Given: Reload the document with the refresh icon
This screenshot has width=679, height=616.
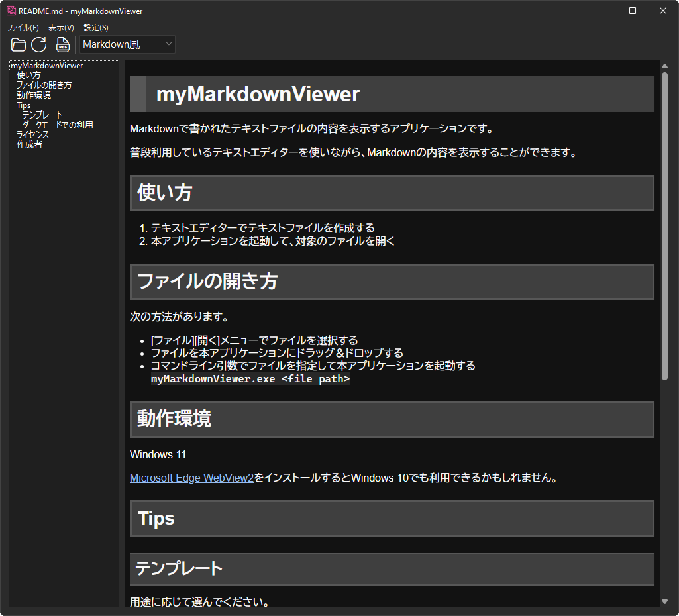Looking at the screenshot, I should (x=38, y=44).
